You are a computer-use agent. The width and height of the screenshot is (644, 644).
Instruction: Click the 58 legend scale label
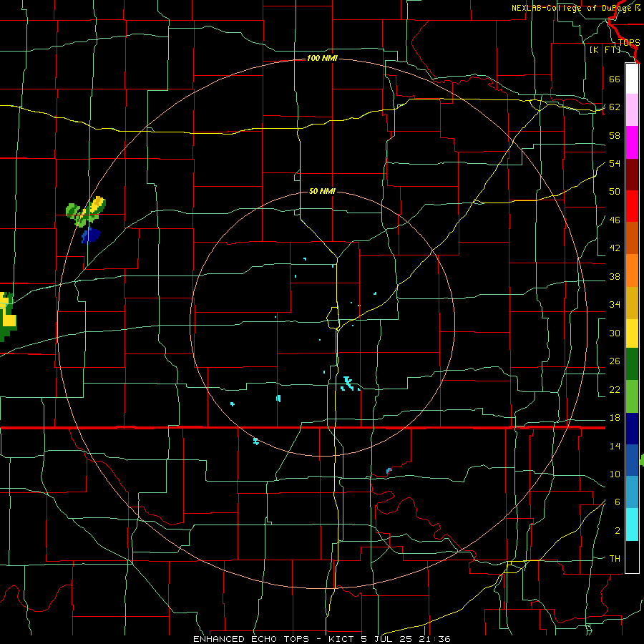[615, 135]
